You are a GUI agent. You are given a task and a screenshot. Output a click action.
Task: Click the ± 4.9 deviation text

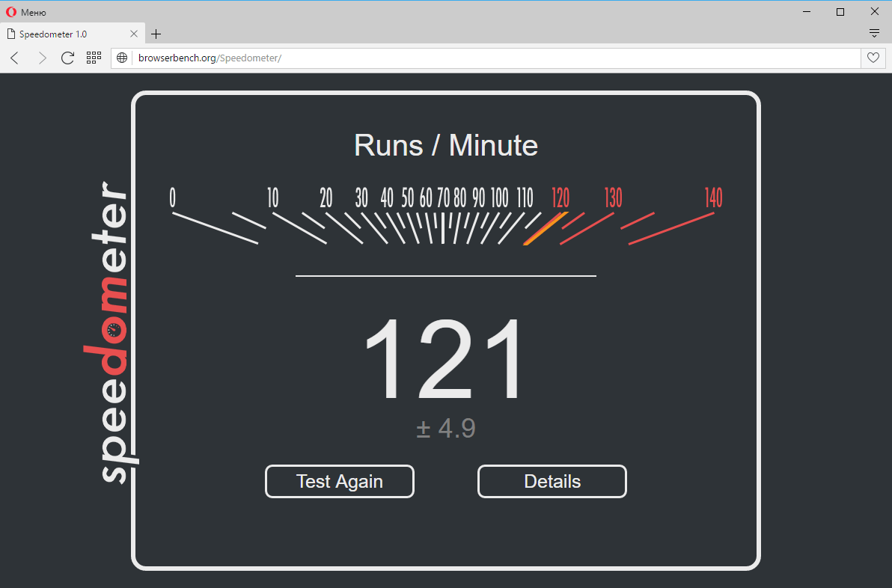pyautogui.click(x=446, y=428)
